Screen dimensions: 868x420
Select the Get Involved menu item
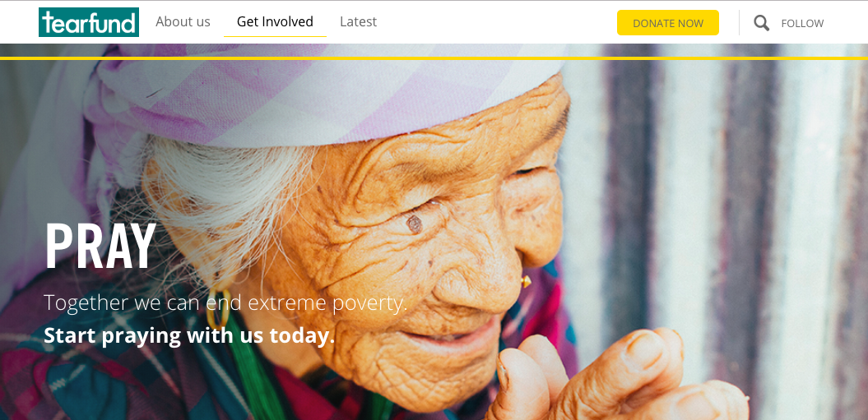pos(275,21)
